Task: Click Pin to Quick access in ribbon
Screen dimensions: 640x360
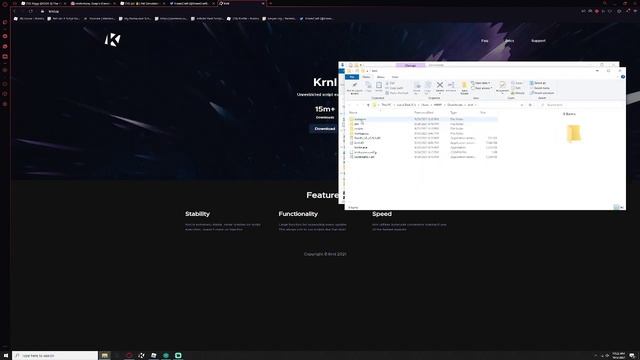Action: coord(354,88)
